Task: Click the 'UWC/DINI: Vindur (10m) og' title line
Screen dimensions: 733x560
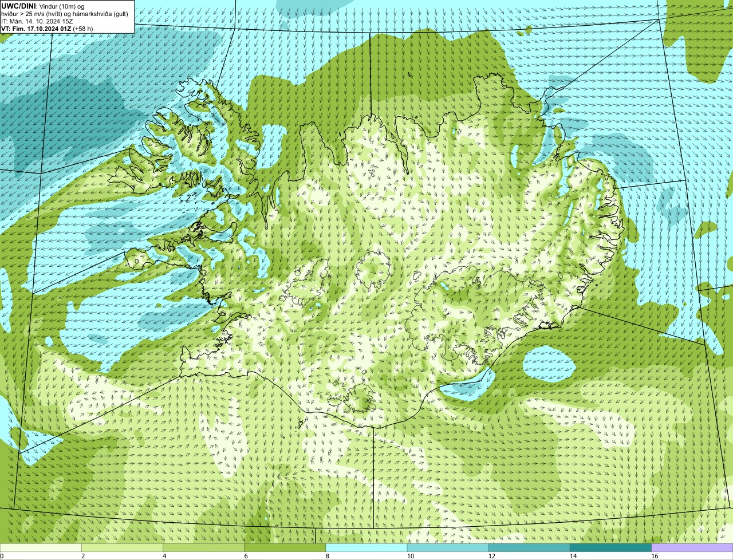Action: coord(43,6)
